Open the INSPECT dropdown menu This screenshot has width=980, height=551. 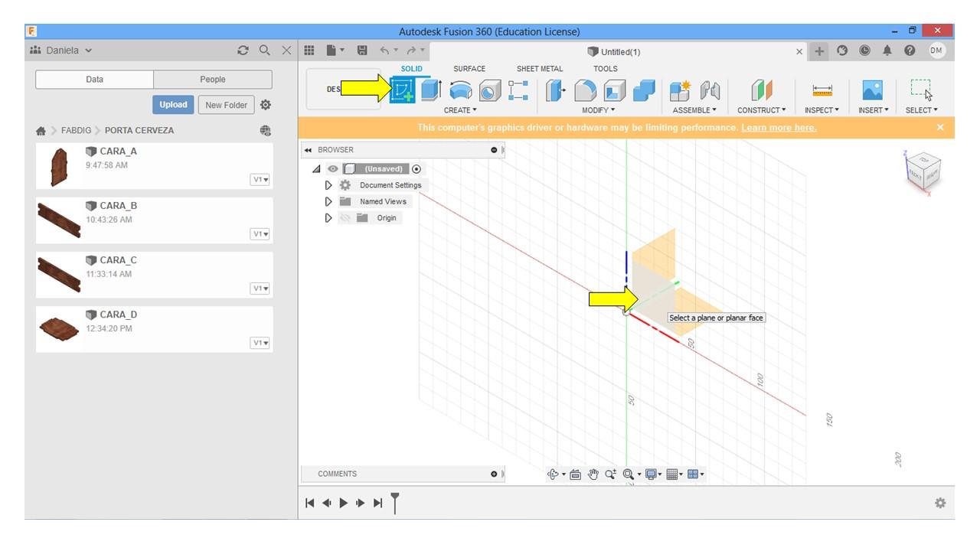[x=822, y=110]
